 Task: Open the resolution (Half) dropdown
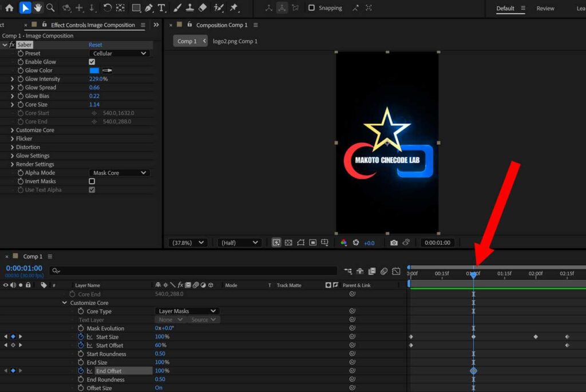point(239,243)
